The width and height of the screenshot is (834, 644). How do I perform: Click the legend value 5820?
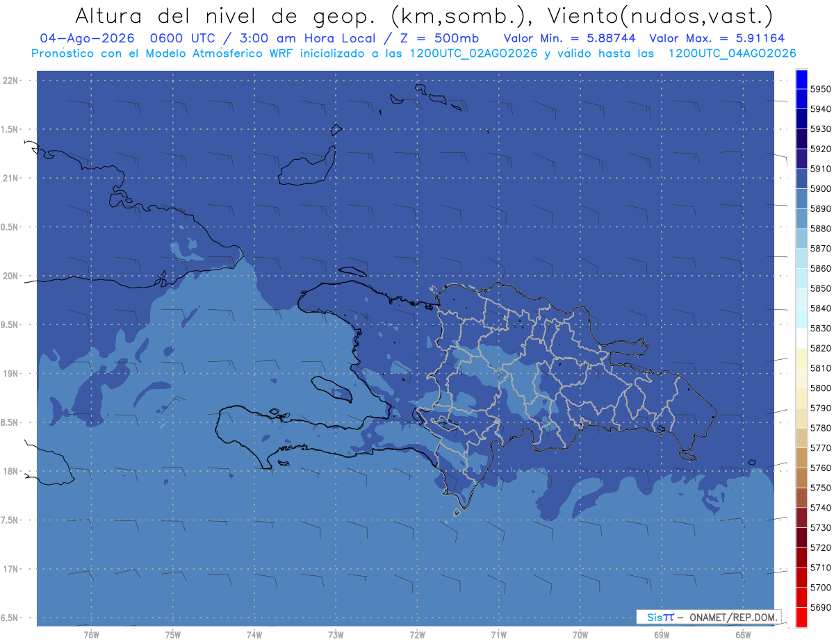click(820, 348)
